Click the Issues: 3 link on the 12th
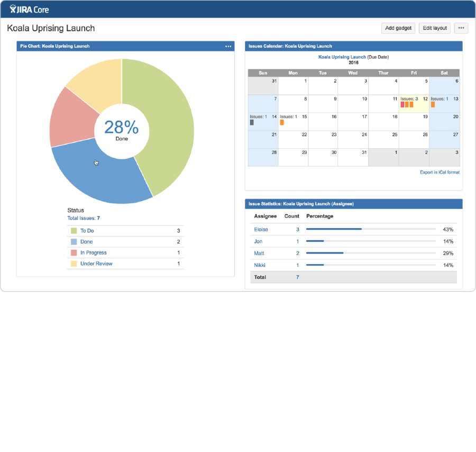This screenshot has height=452, width=476. click(x=408, y=98)
